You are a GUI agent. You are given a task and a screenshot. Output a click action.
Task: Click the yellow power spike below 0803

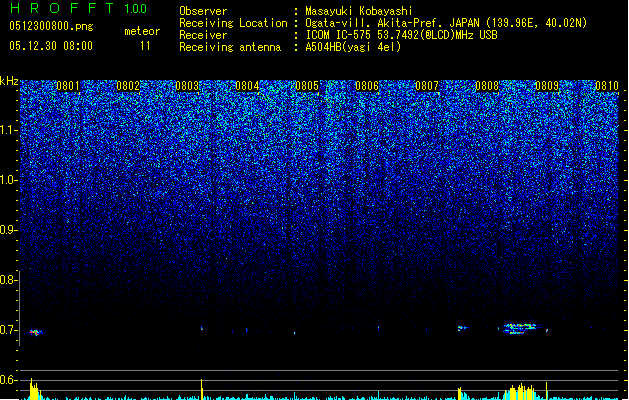click(x=202, y=389)
